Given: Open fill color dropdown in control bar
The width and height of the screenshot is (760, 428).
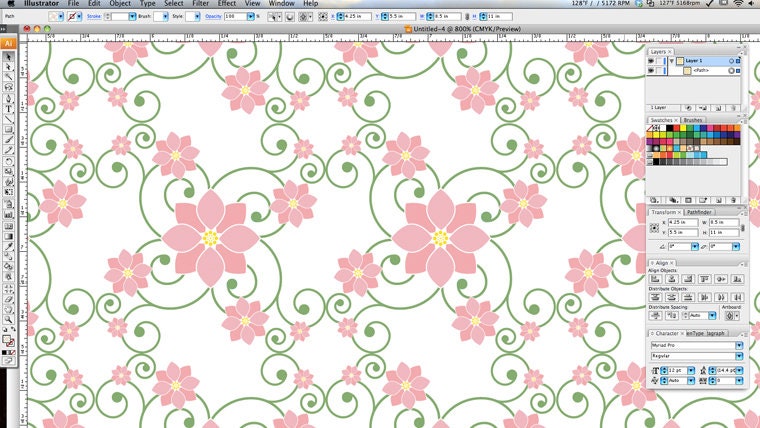Looking at the screenshot, I should (61, 16).
